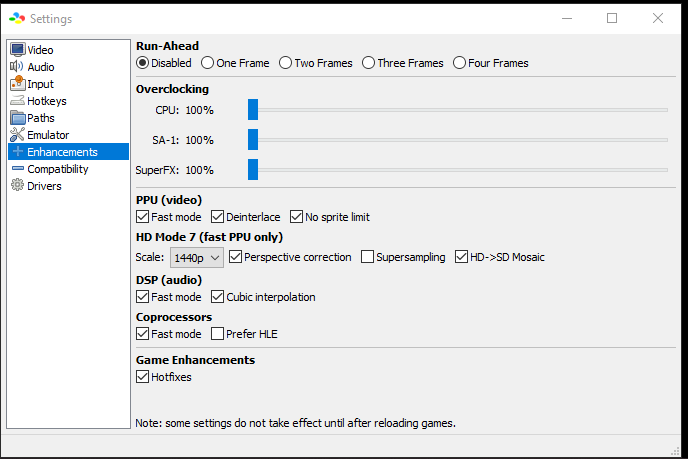
Task: Select the Hotkeys keyboard icon
Action: (x=18, y=100)
